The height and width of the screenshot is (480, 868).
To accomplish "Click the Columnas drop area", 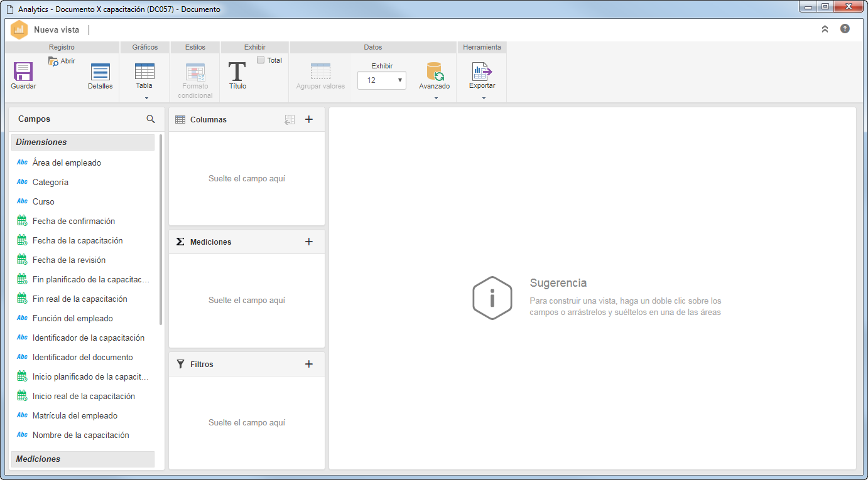I will pyautogui.click(x=247, y=178).
